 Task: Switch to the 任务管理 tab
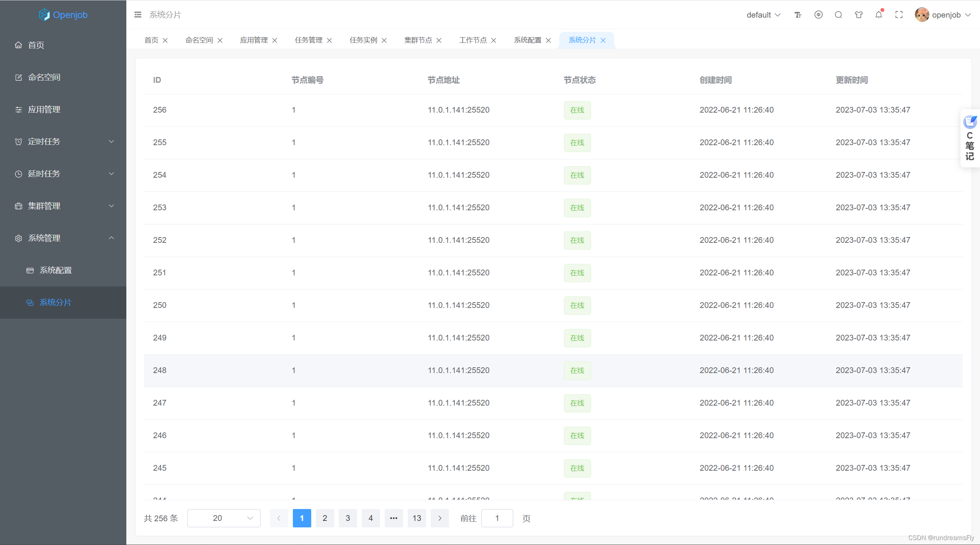click(309, 40)
